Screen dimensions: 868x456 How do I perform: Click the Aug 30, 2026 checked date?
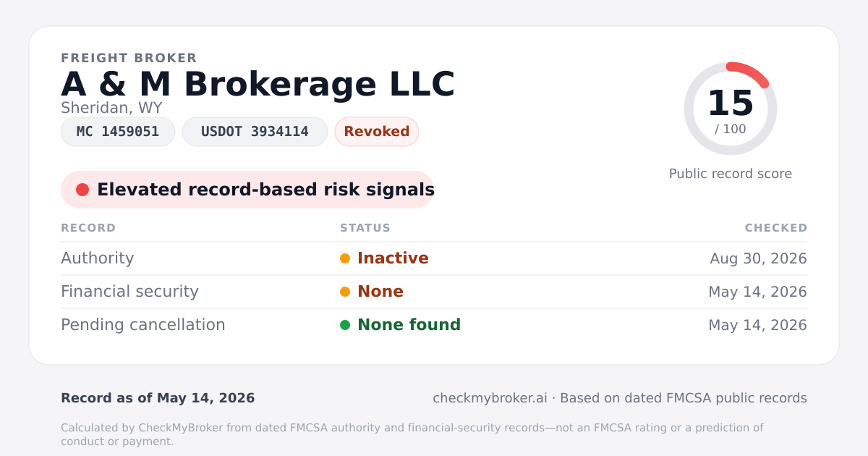[x=759, y=258]
